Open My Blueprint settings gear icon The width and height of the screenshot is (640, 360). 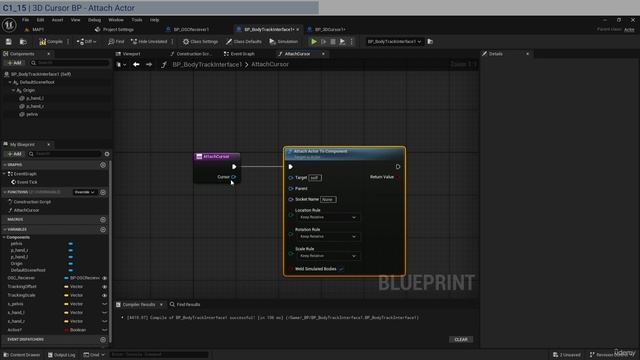[107, 154]
